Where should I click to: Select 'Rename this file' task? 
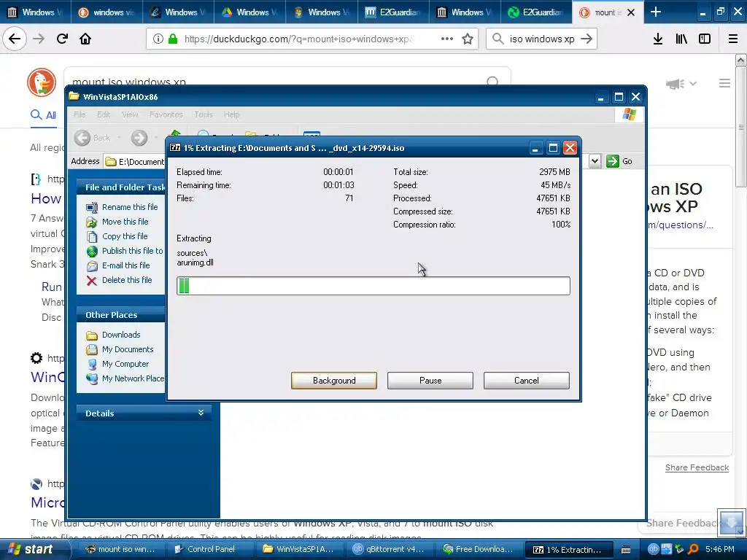pos(130,207)
